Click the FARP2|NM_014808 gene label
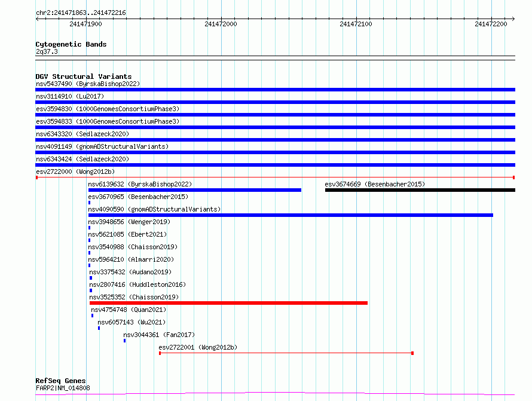 [x=63, y=388]
